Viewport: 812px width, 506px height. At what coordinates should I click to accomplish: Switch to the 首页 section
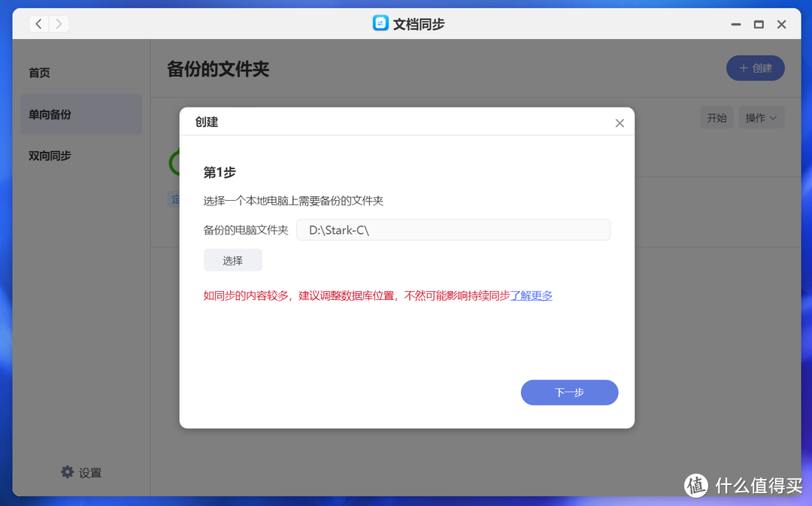[x=38, y=73]
